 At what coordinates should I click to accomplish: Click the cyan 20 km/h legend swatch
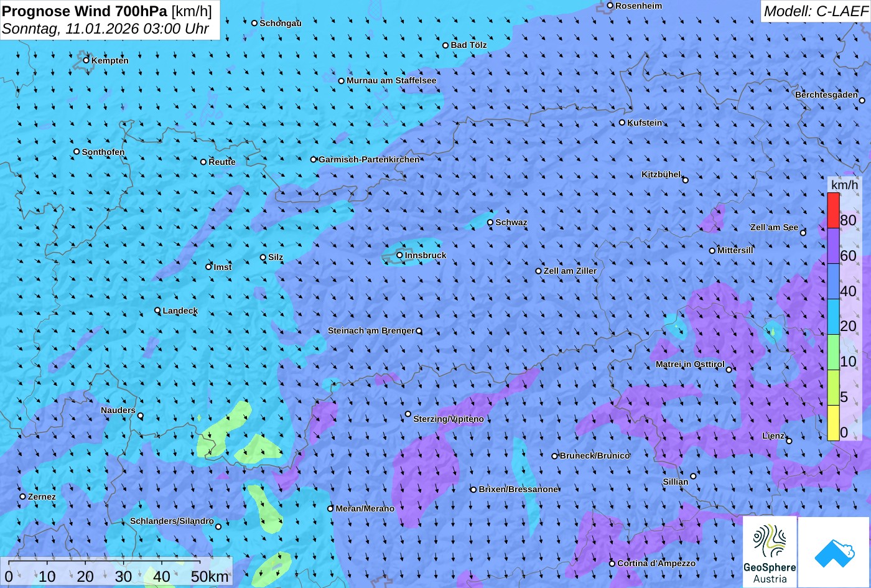(834, 317)
